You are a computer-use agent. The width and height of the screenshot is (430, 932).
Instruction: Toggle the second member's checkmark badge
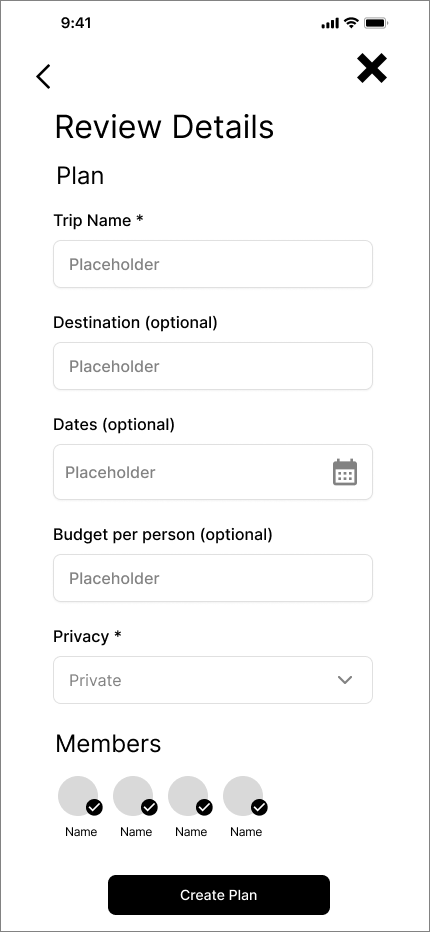point(149,807)
